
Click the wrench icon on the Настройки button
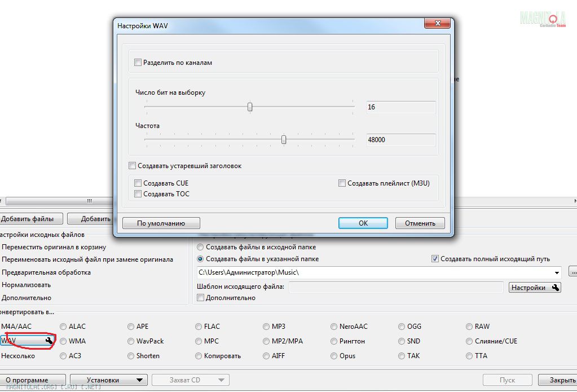pyautogui.click(x=556, y=288)
